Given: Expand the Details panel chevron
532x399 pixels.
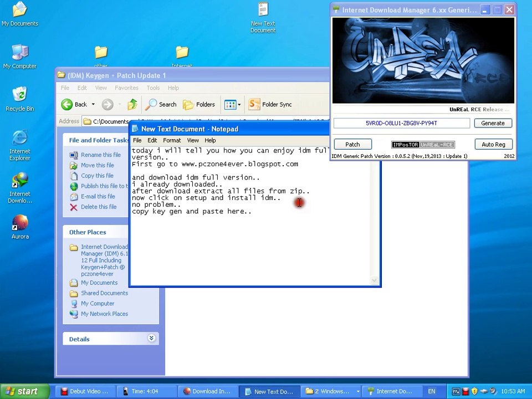Looking at the screenshot, I should [x=151, y=339].
